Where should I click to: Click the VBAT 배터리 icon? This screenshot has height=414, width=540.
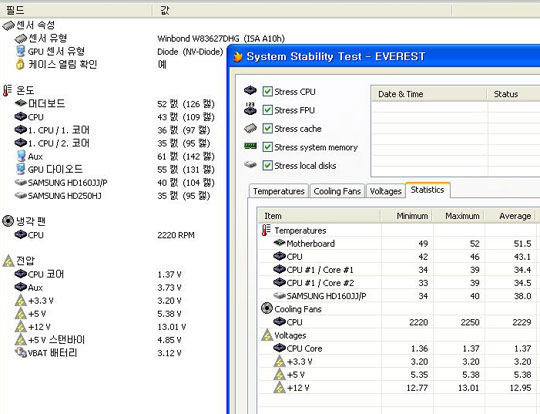pos(21,352)
